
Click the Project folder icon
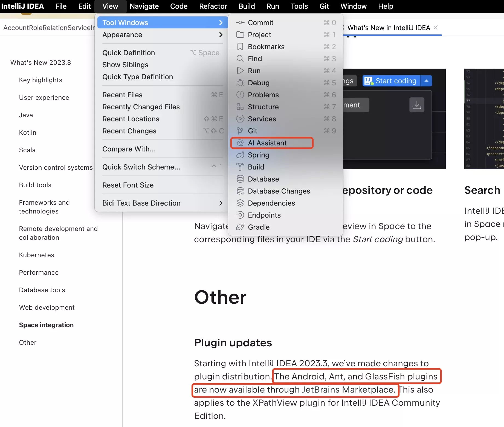[x=240, y=35]
